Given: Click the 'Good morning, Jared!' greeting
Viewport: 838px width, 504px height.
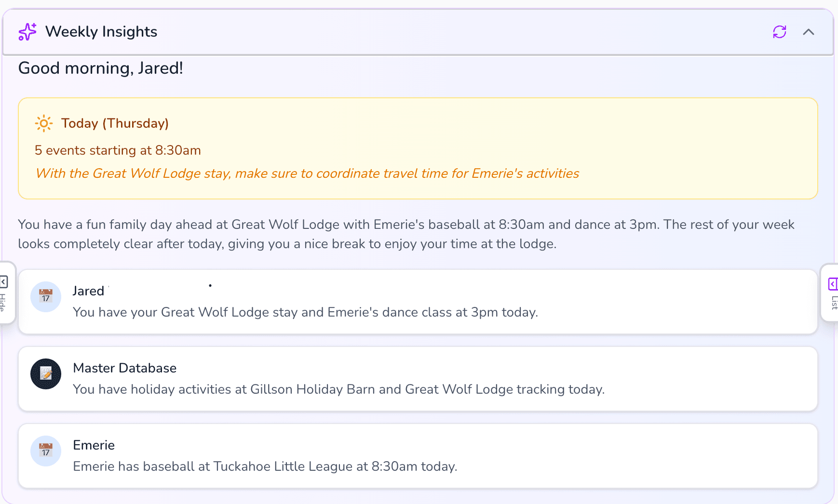Looking at the screenshot, I should [100, 68].
